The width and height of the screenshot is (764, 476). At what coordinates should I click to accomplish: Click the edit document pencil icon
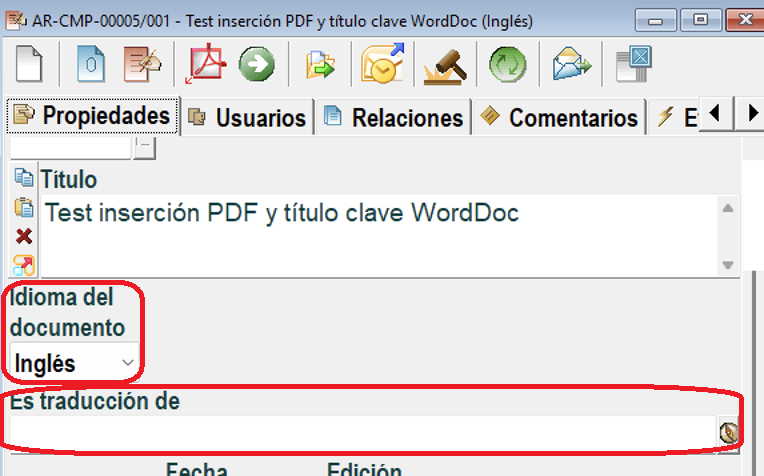(x=142, y=65)
